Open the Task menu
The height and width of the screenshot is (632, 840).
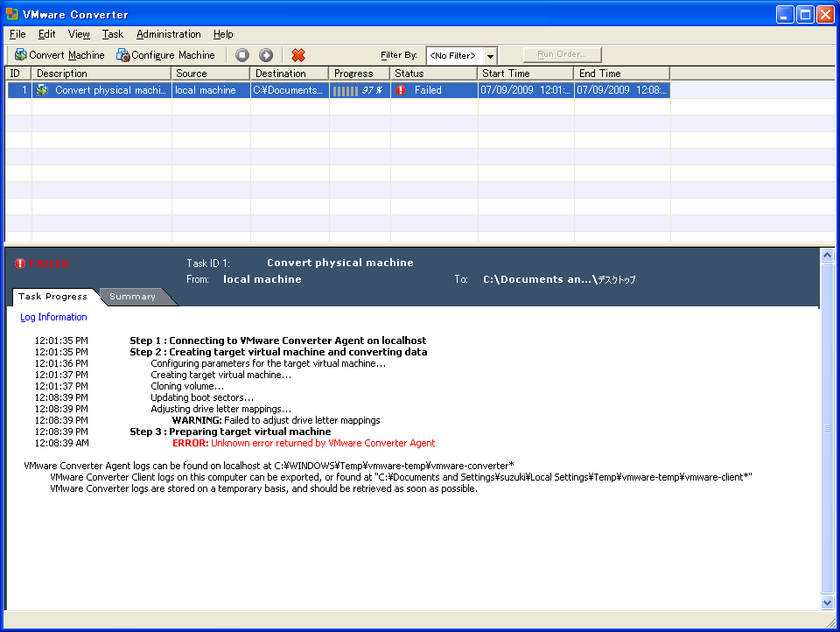point(112,34)
